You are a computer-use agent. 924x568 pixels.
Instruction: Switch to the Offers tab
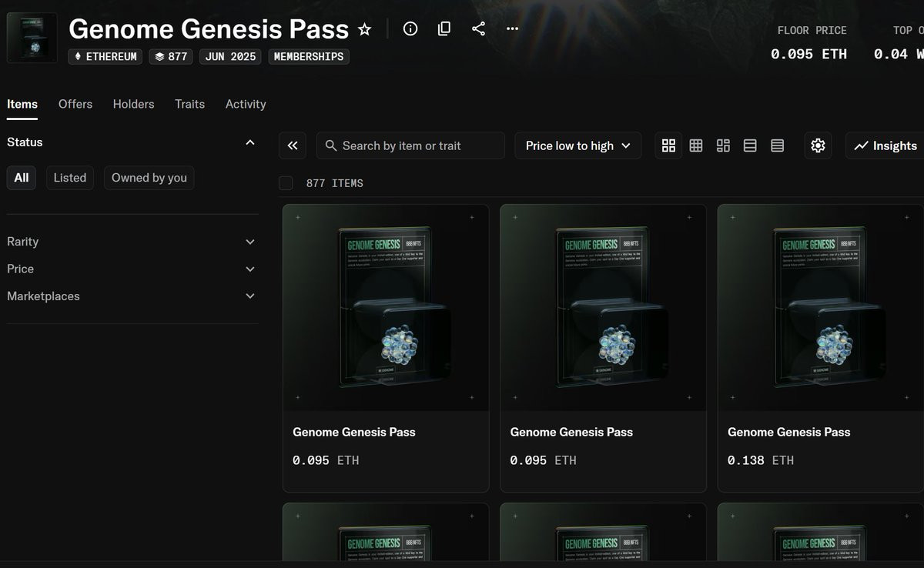[x=75, y=104]
